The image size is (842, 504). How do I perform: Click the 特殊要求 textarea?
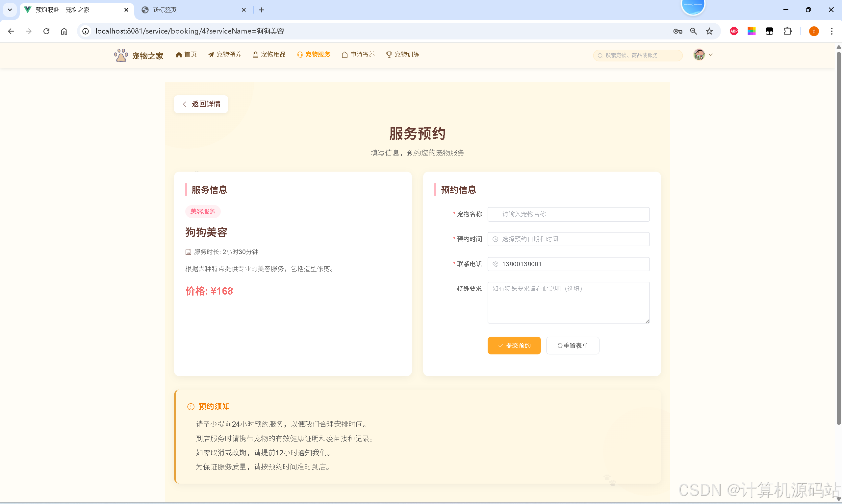click(568, 302)
